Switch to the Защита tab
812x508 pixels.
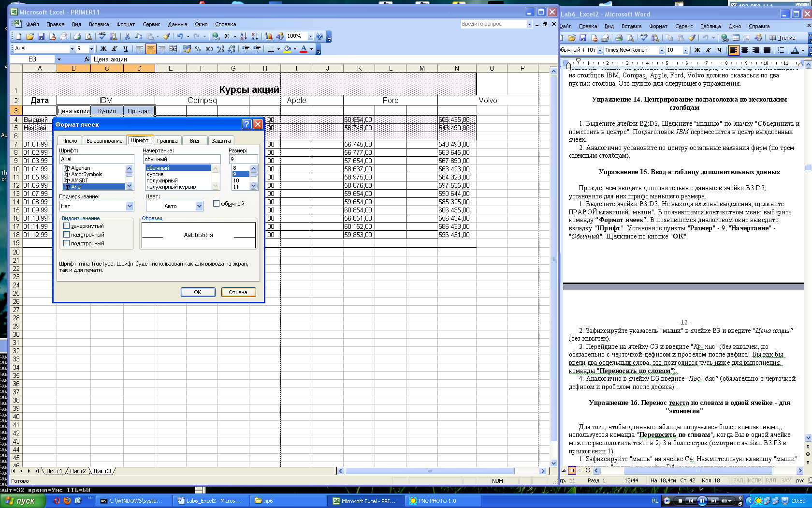[x=221, y=141]
